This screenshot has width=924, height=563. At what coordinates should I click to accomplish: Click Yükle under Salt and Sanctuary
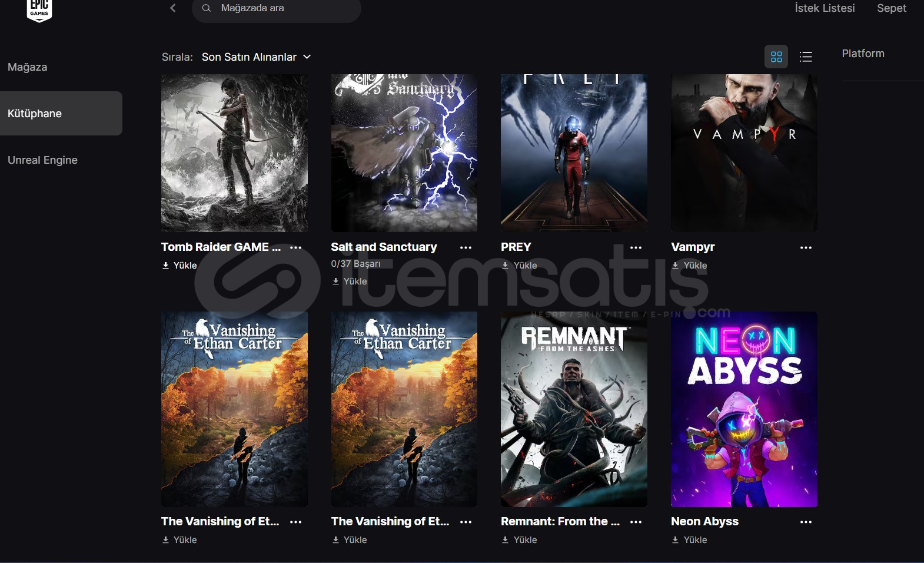click(350, 281)
